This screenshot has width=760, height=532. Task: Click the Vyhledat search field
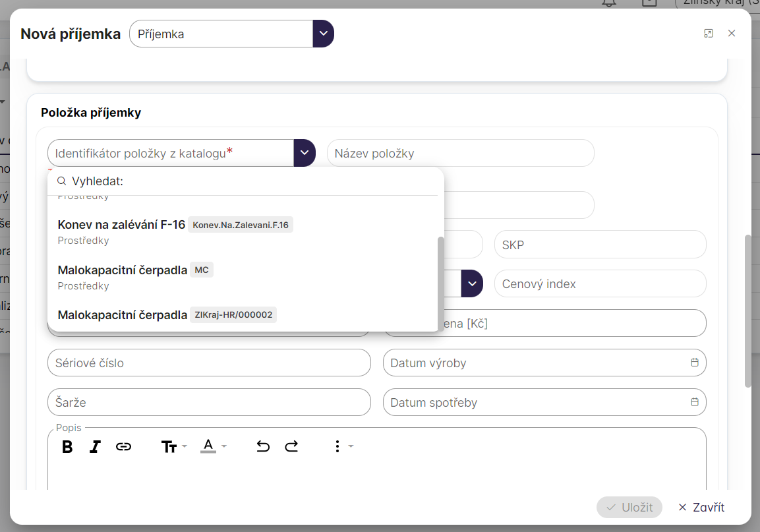point(250,181)
